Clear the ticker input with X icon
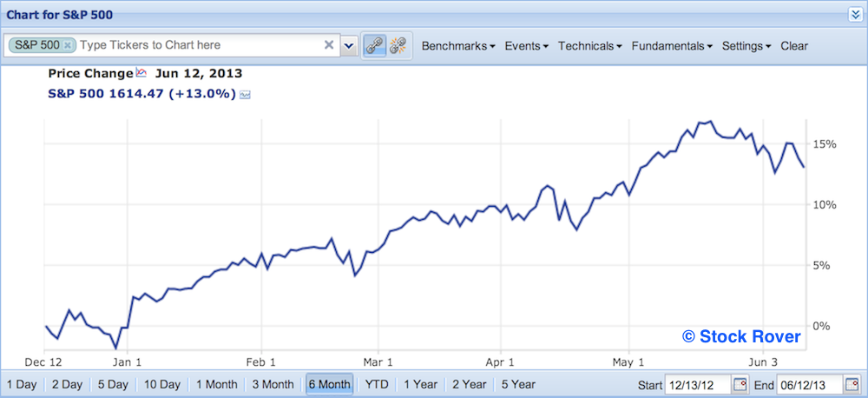The image size is (868, 398). (x=329, y=45)
